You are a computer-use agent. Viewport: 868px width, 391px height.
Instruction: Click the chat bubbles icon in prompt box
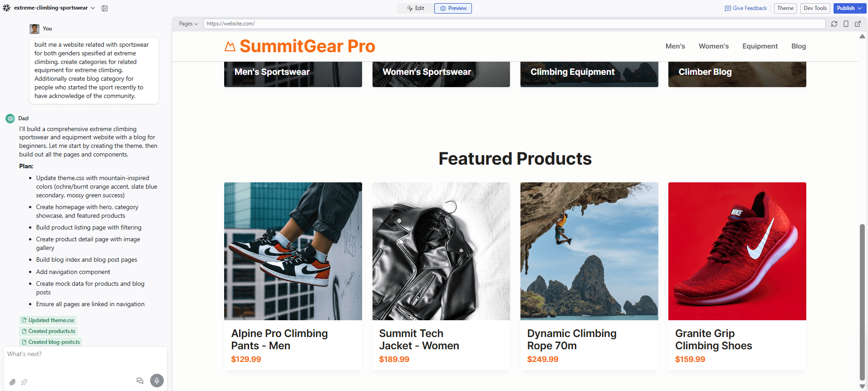(x=140, y=381)
